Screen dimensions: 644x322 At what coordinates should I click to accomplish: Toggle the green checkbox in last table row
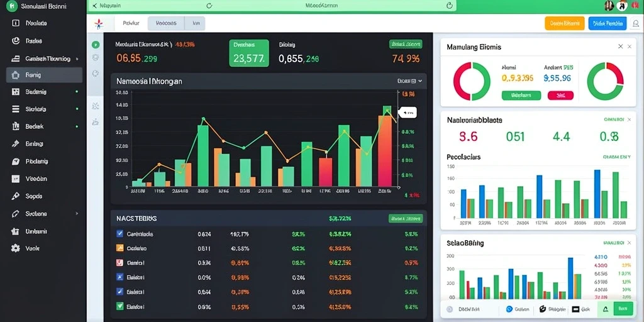[x=120, y=306]
